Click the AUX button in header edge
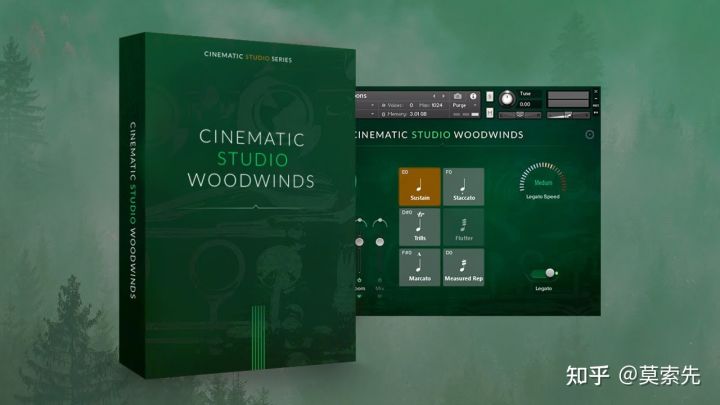 click(596, 106)
